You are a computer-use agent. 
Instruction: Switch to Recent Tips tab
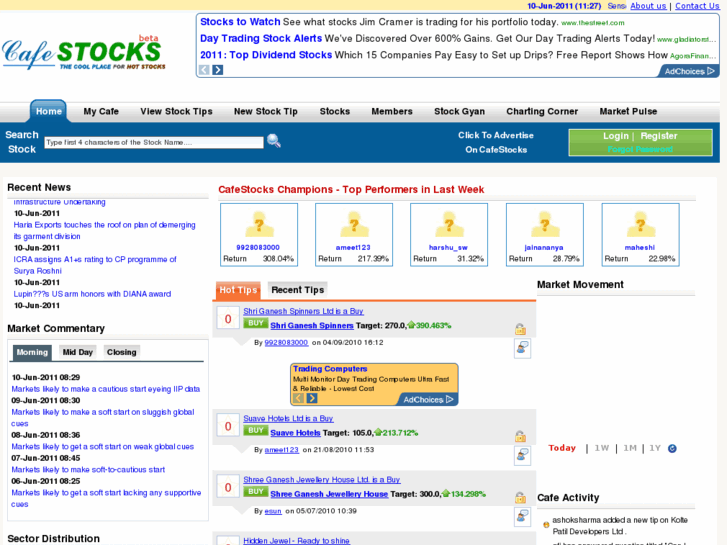[x=298, y=290]
